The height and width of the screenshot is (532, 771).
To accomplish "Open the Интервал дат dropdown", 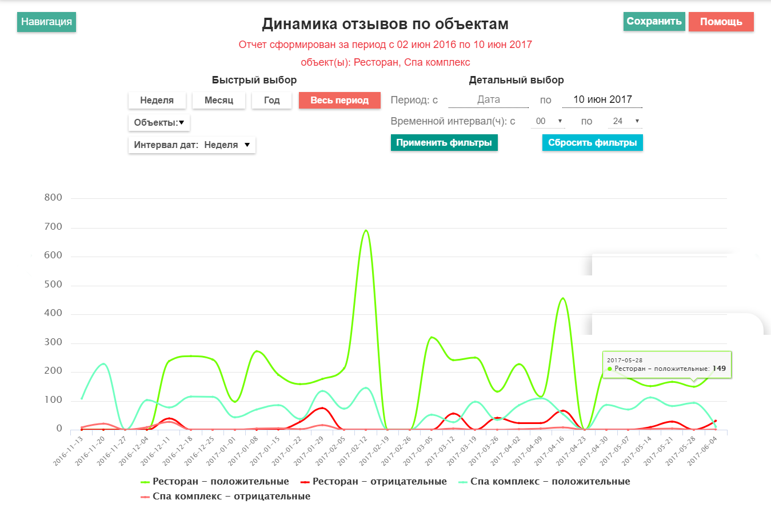I will coord(192,145).
